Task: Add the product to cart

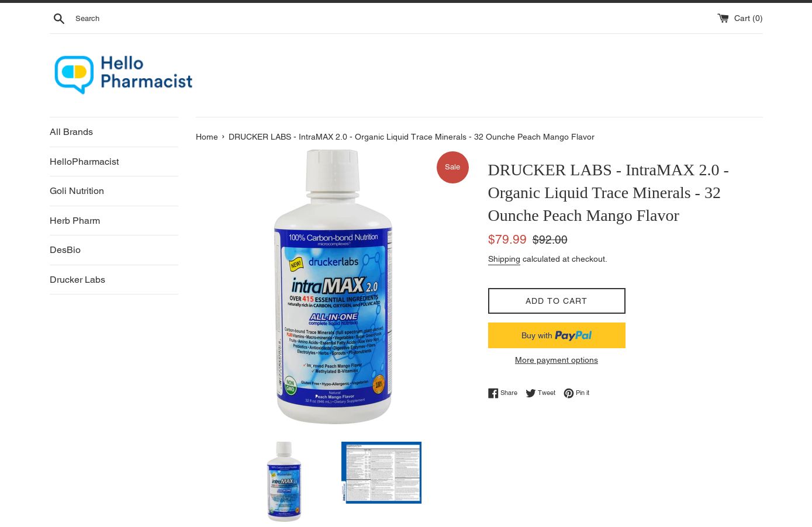Action: (x=557, y=301)
